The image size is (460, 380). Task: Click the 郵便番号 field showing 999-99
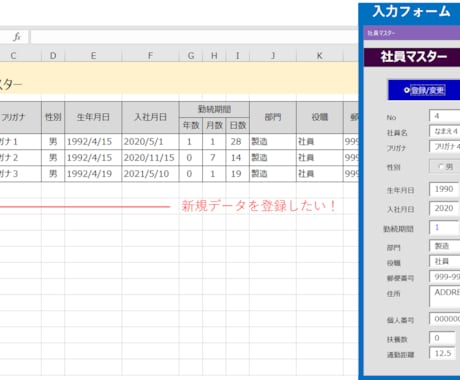[445, 277]
